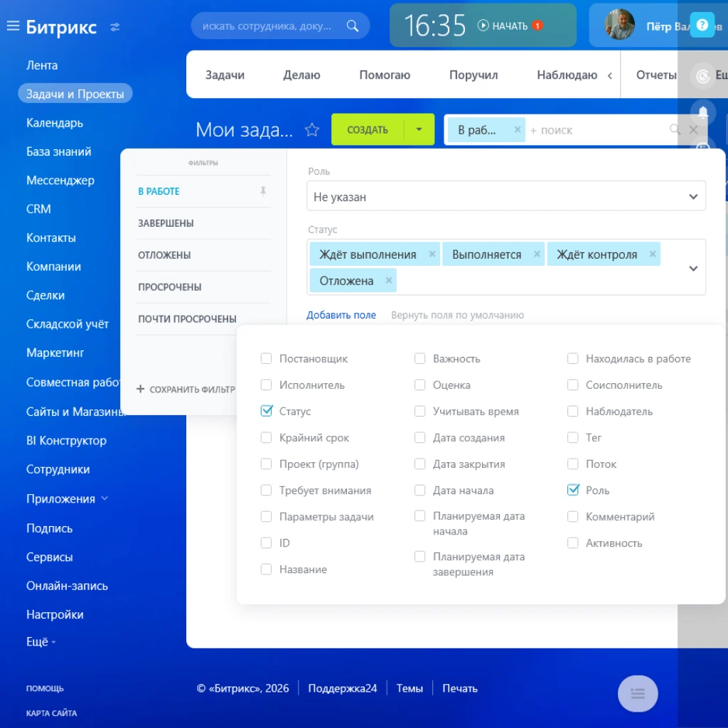This screenshot has width=728, height=728.
Task: Click the magnifier icon in top search bar
Action: (x=353, y=26)
